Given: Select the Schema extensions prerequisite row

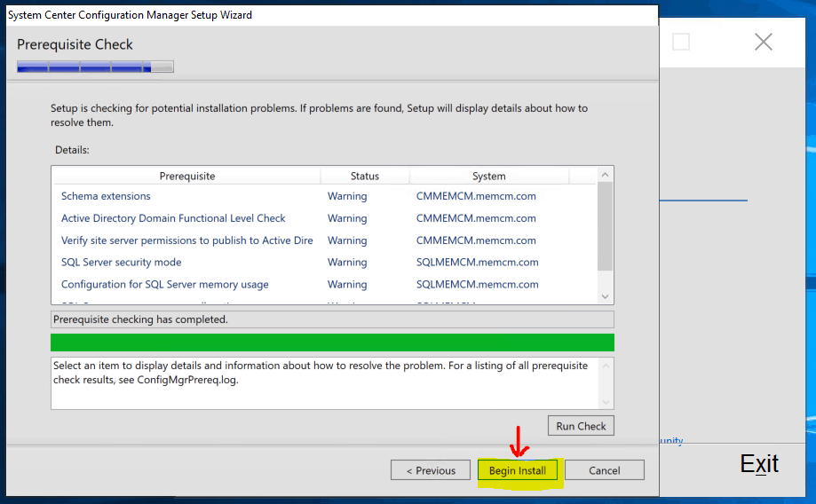Looking at the screenshot, I should click(x=106, y=196).
